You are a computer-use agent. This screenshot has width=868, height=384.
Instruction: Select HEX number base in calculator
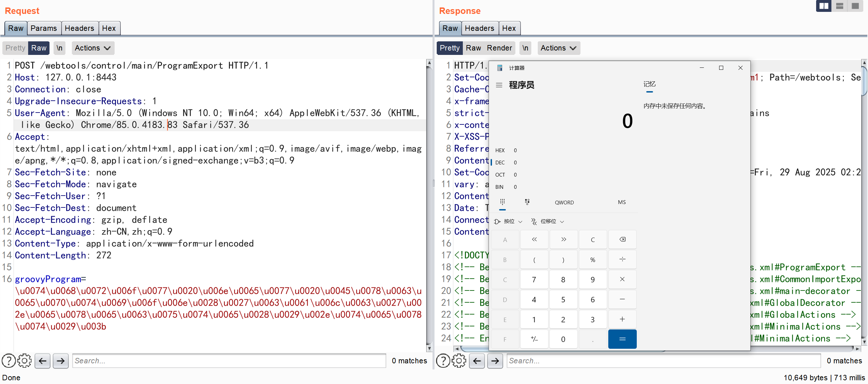click(x=500, y=150)
